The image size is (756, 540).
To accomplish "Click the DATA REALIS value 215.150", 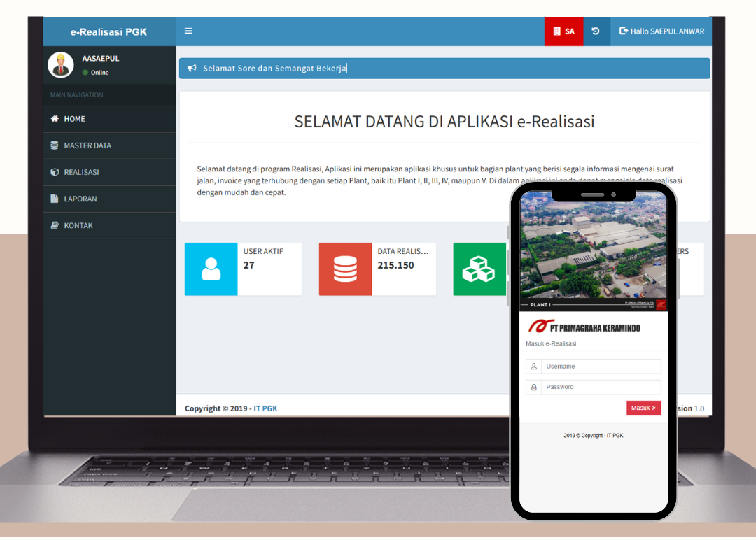I will (395, 265).
